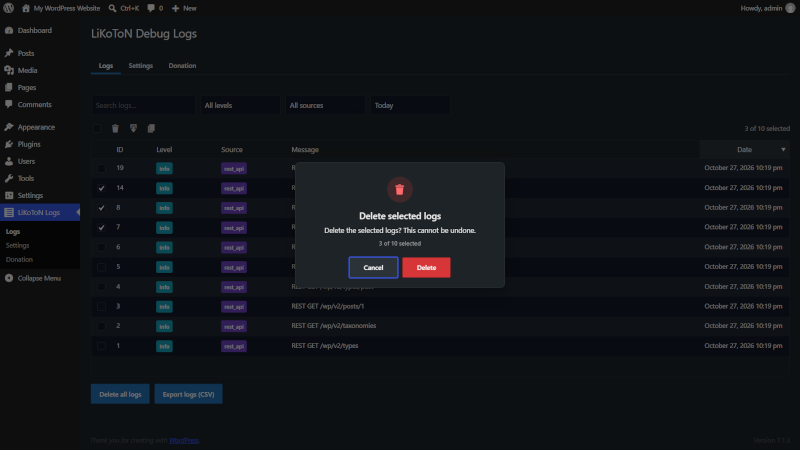Toggle the select-all checkbox above table

(x=97, y=129)
